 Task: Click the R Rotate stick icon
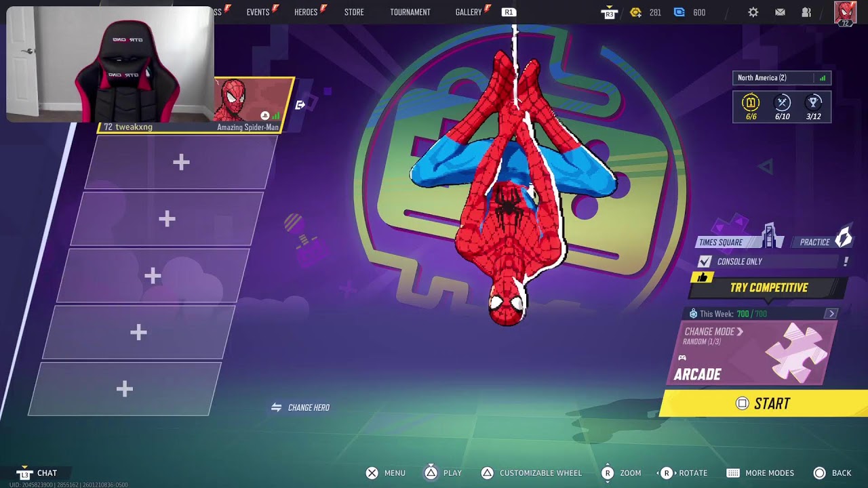666,473
